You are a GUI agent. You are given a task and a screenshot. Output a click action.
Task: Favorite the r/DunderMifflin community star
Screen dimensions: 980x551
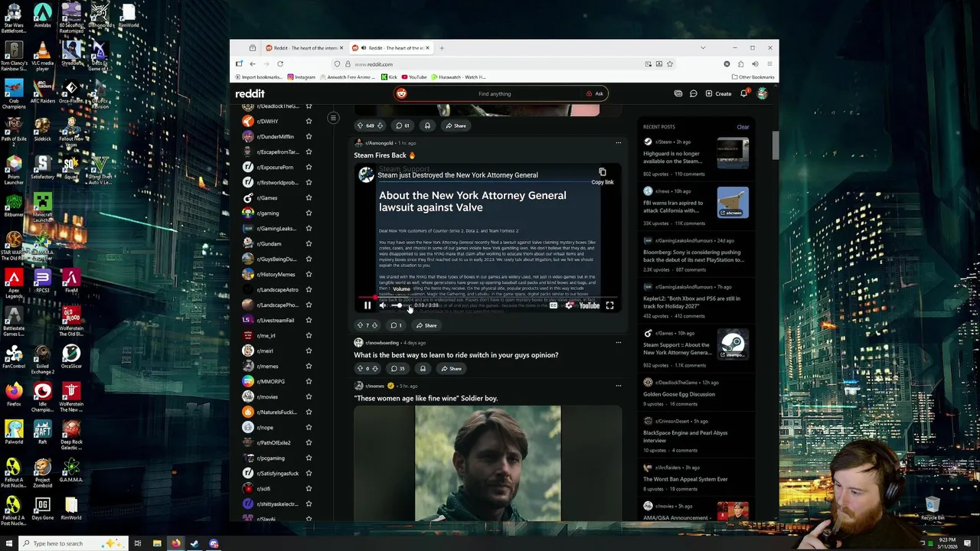point(309,136)
